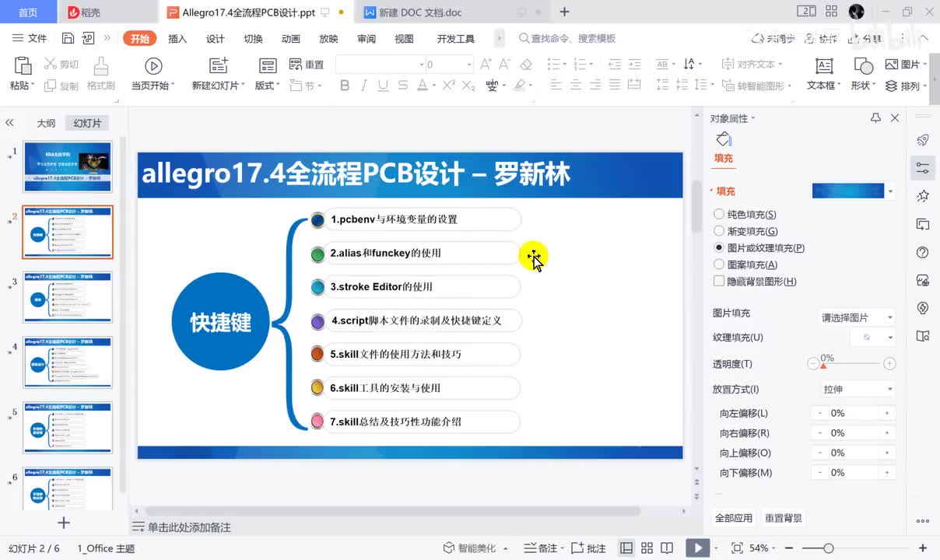Open placement mode dropdown showing 拉伸
This screenshot has height=560, width=940.
[857, 389]
